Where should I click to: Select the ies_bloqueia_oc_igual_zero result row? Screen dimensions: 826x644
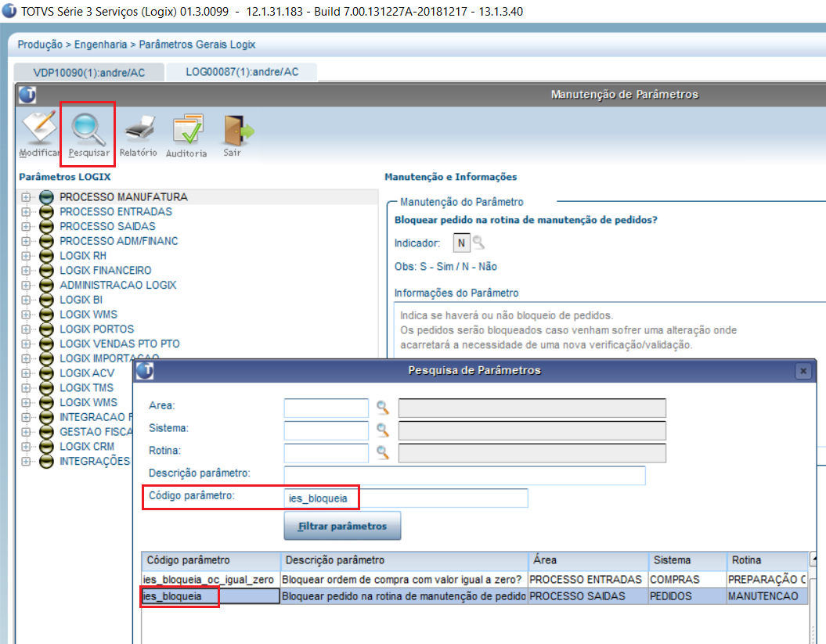(x=474, y=579)
